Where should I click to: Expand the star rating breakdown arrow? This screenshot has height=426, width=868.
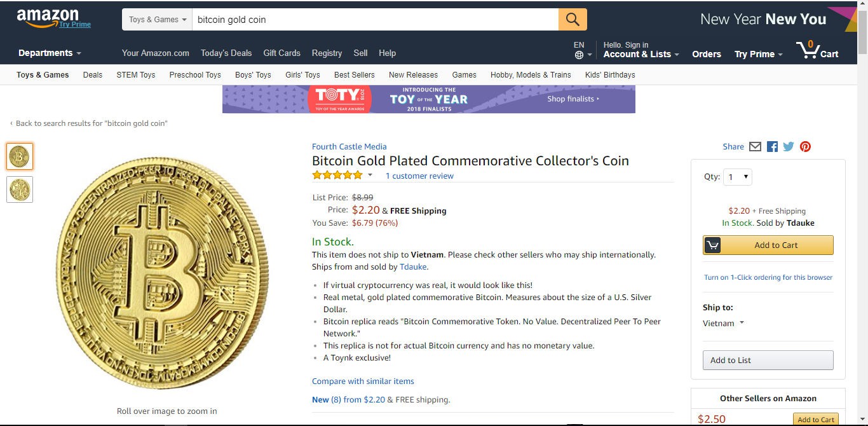[370, 175]
